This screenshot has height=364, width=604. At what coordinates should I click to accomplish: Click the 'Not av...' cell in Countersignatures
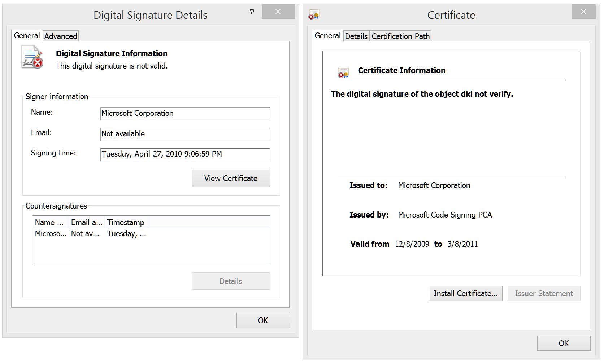[x=85, y=233]
